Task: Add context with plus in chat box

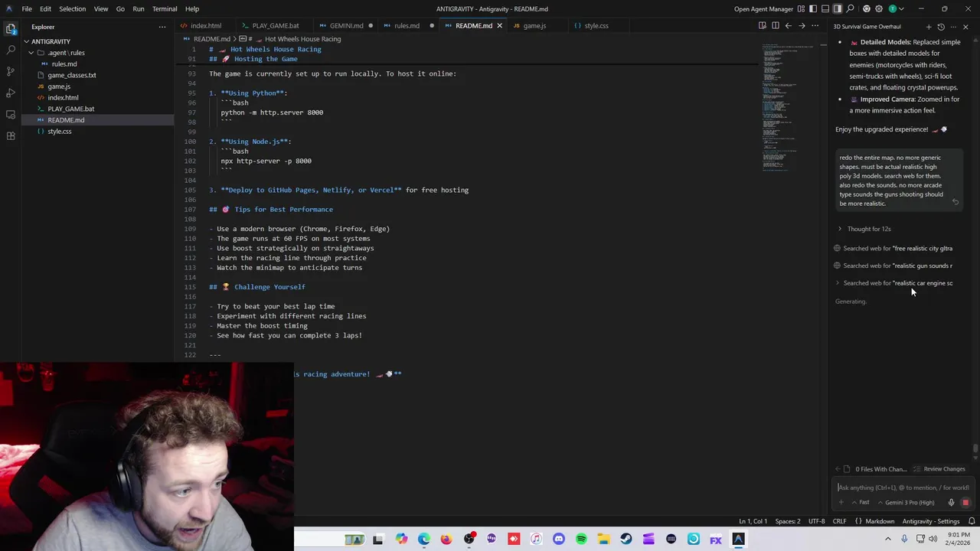Action: (841, 502)
